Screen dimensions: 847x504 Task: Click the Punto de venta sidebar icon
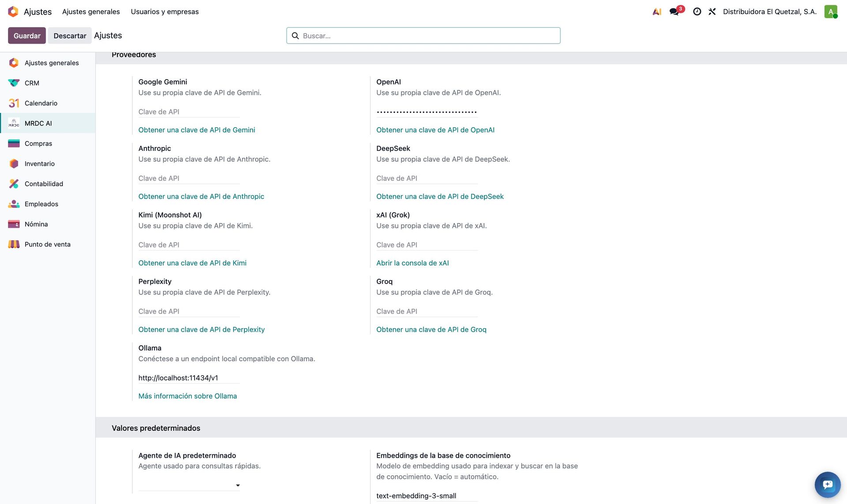click(14, 244)
